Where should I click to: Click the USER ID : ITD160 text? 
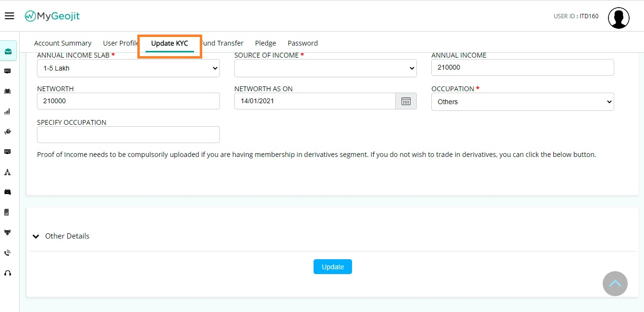pos(576,16)
